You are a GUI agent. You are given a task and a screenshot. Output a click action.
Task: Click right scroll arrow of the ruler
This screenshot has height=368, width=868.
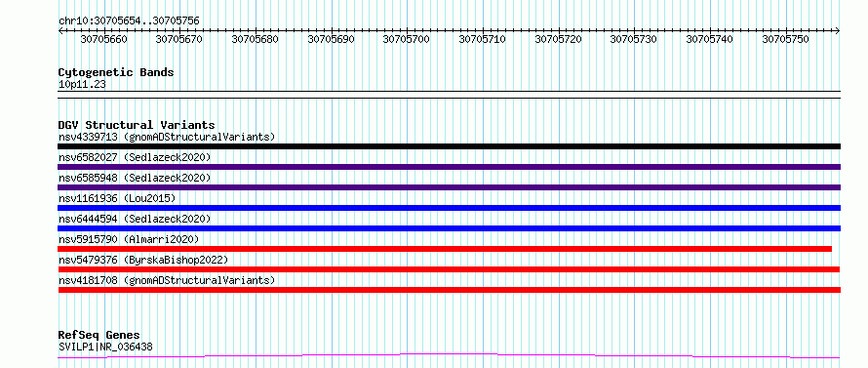coord(838,31)
